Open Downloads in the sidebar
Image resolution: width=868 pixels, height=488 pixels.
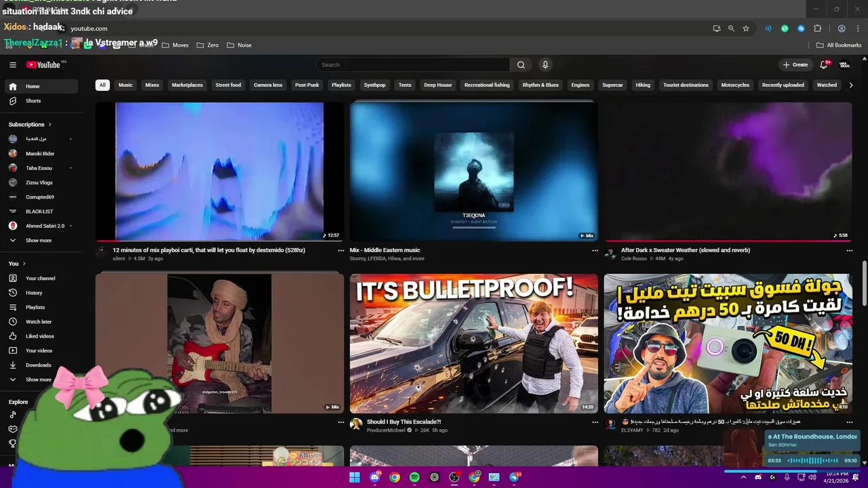(39, 365)
